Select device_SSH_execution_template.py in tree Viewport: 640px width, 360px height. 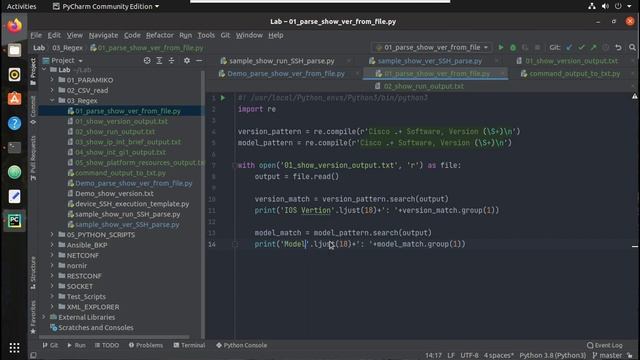[x=132, y=204]
